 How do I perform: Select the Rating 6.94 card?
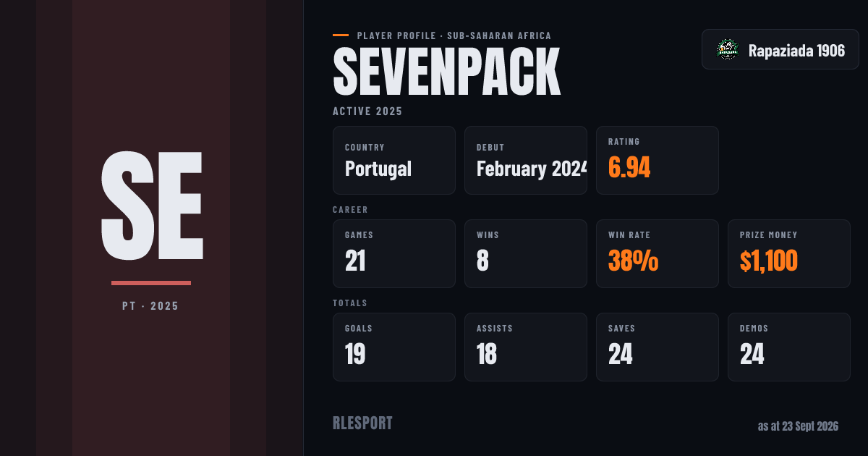(658, 160)
